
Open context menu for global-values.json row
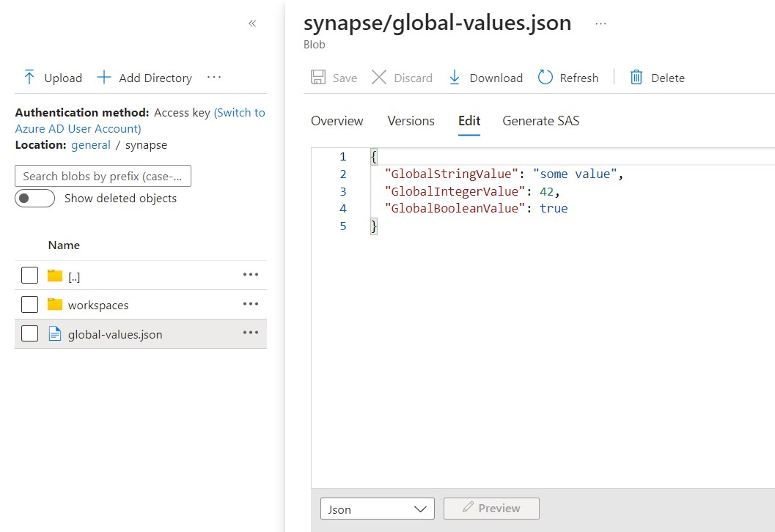pyautogui.click(x=251, y=333)
